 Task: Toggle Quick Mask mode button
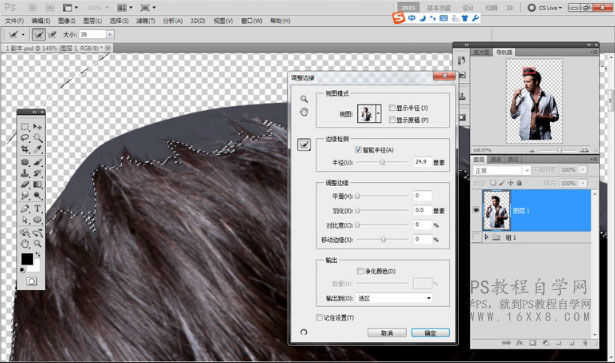(31, 281)
